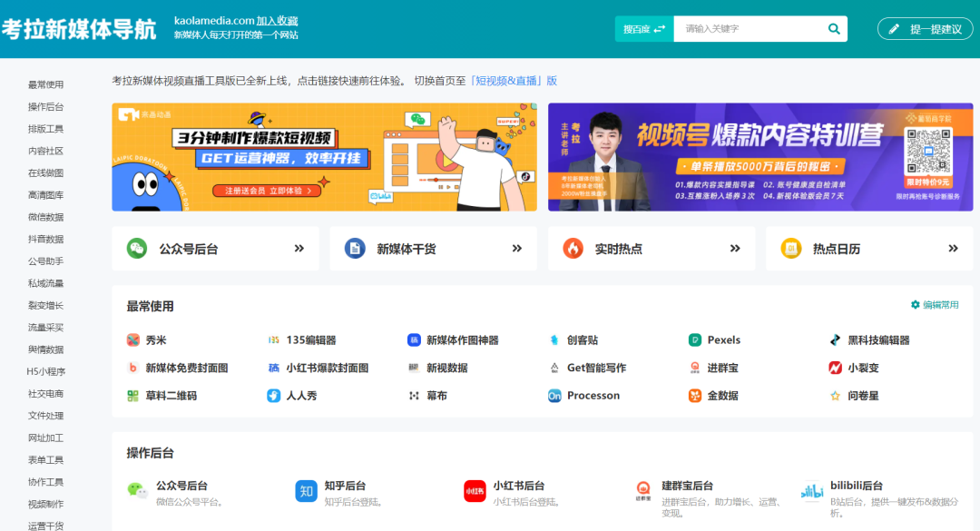The width and height of the screenshot is (980, 531).
Task: Click the pencil icon in suggestion button
Action: tap(895, 29)
